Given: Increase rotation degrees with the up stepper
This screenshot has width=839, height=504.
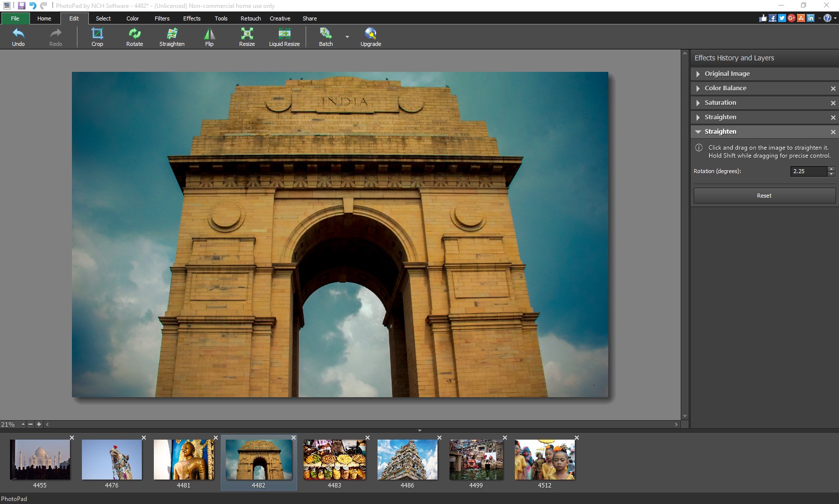Looking at the screenshot, I should tap(831, 169).
